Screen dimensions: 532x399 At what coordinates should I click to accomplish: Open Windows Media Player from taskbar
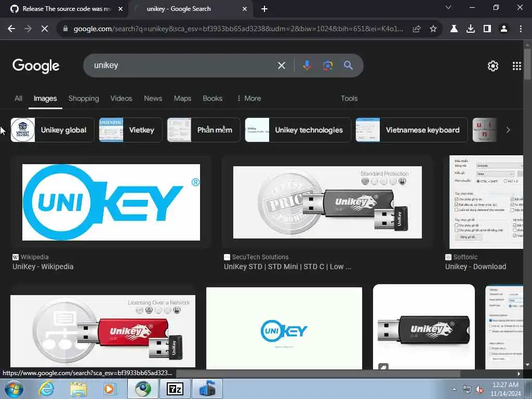point(110,389)
